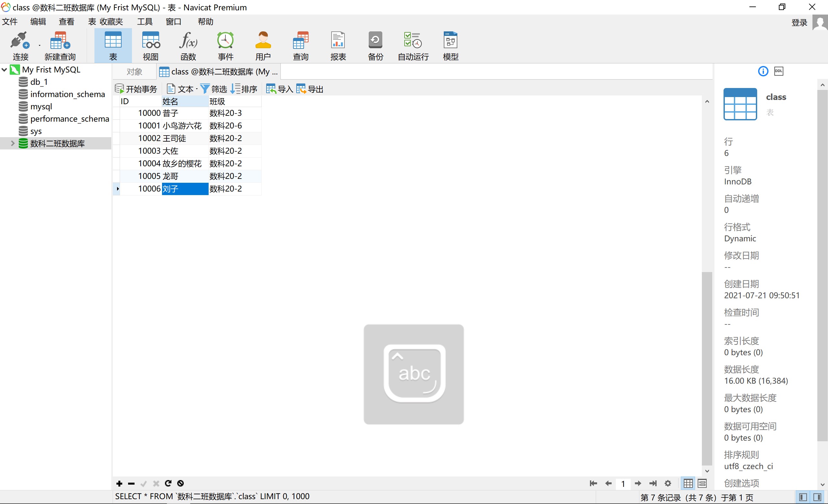Show the DDL panel icon
This screenshot has height=504, width=828.
point(779,71)
